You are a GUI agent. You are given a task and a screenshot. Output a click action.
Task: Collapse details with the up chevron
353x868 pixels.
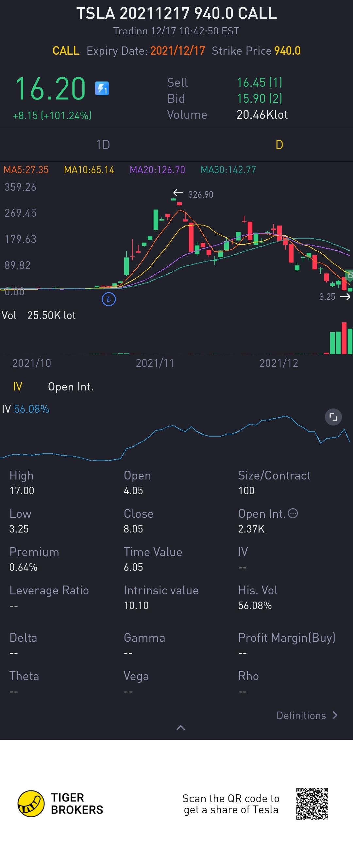pyautogui.click(x=181, y=728)
